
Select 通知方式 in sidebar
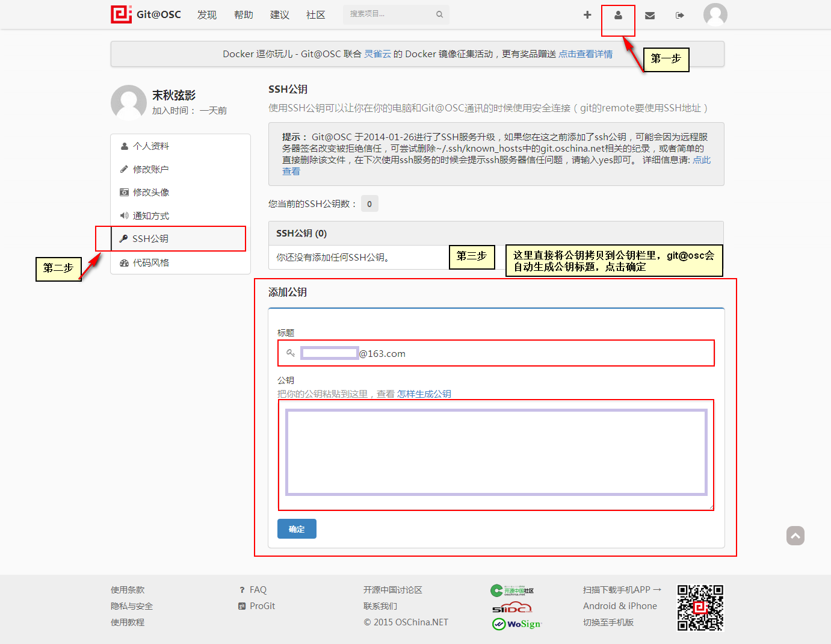pos(181,216)
